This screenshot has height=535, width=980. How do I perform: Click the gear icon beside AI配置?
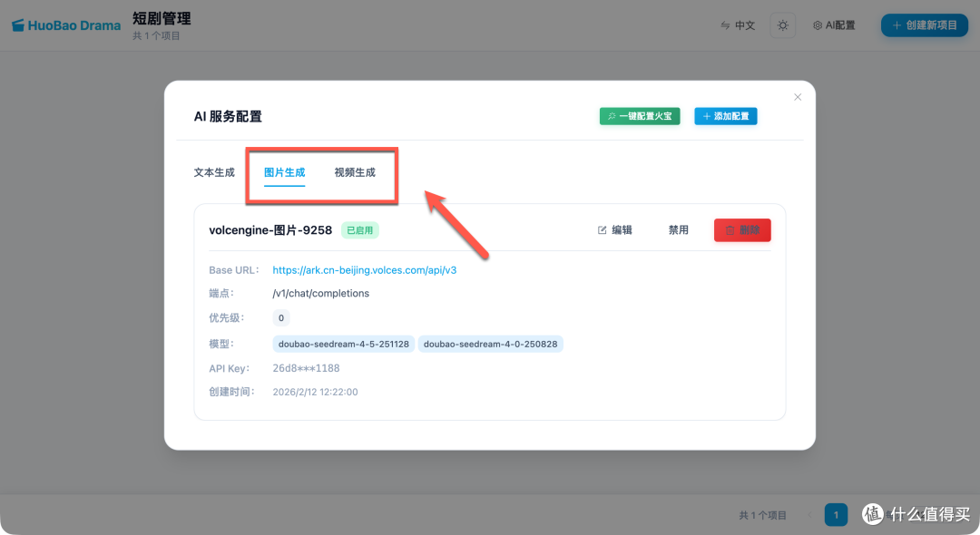click(817, 25)
